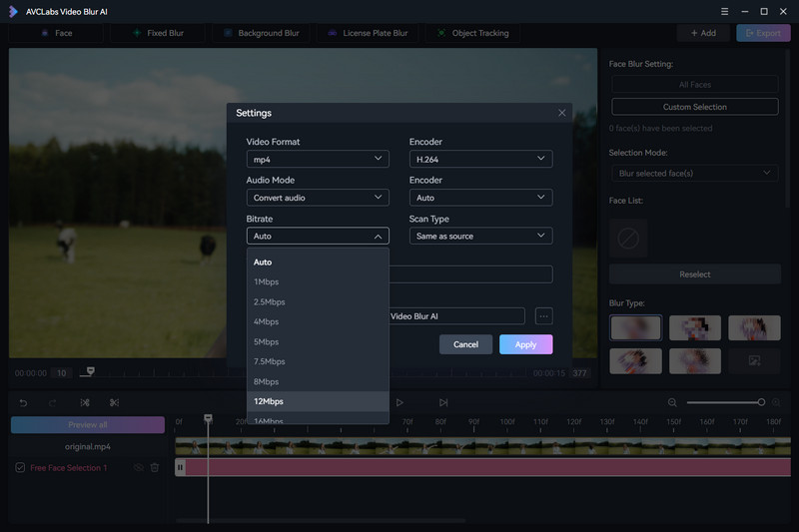The width and height of the screenshot is (799, 532).
Task: Click the video filmstrip track thumbnails
Action: pos(482,446)
